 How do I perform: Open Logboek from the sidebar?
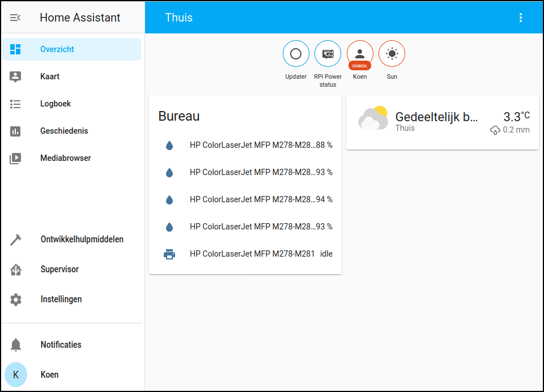click(x=72, y=104)
